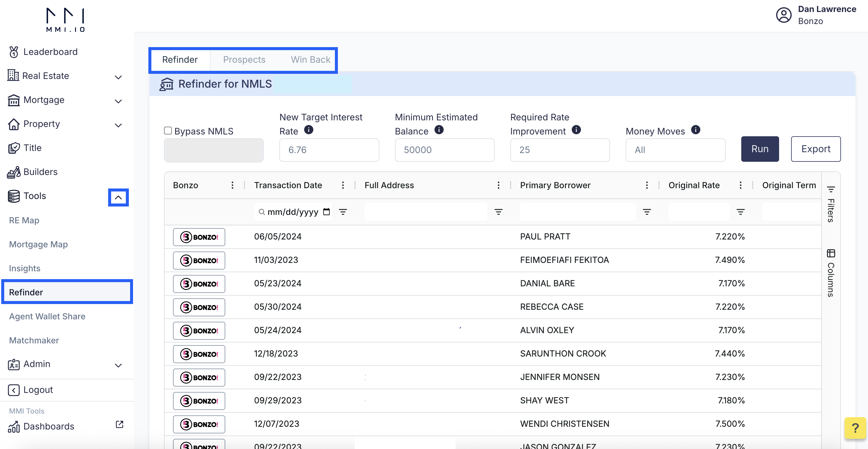
Task: Send Rebecca Case to Bonzo
Action: 199,307
